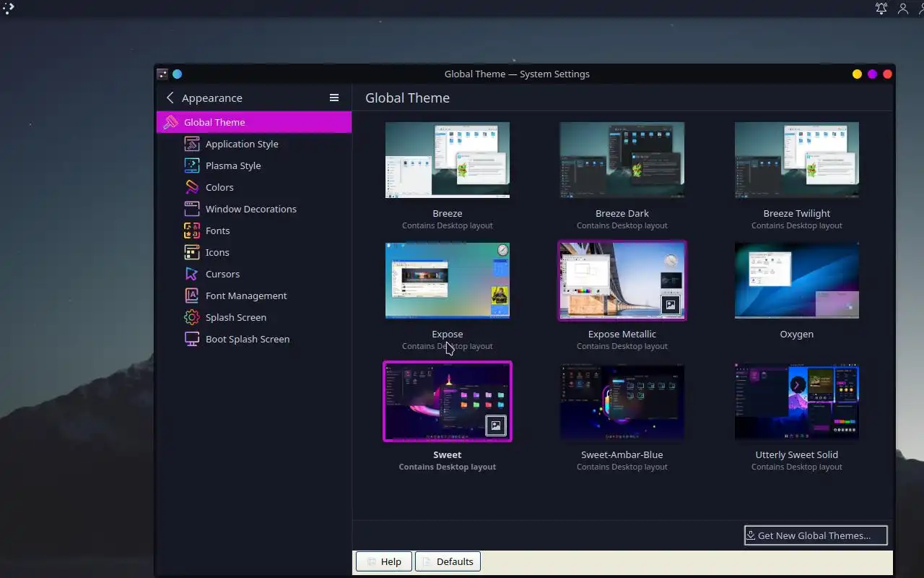Click the Icons category icon
Screen dimensions: 924x578
[191, 252]
